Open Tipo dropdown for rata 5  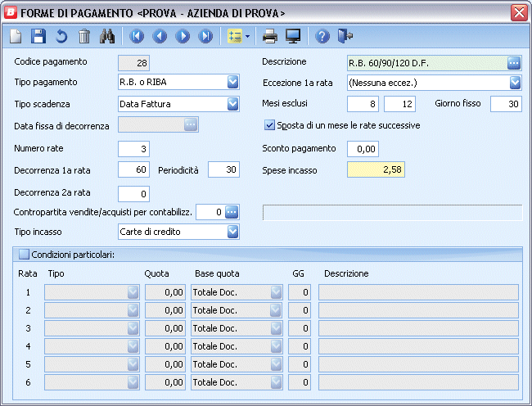(133, 364)
